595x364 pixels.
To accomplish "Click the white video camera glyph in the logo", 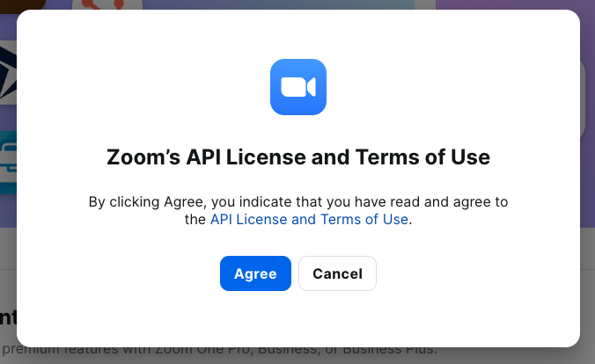I will click(297, 87).
